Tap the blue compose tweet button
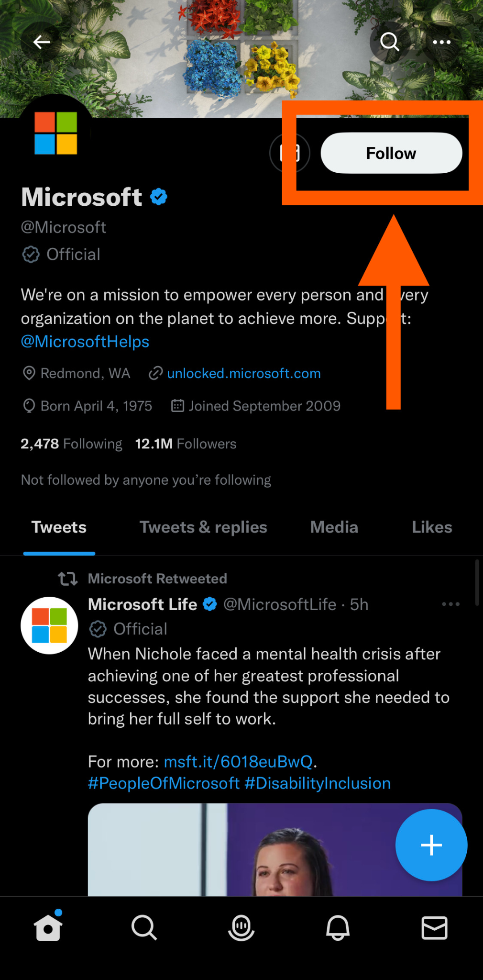Viewport: 483px width, 980px height. 430,845
